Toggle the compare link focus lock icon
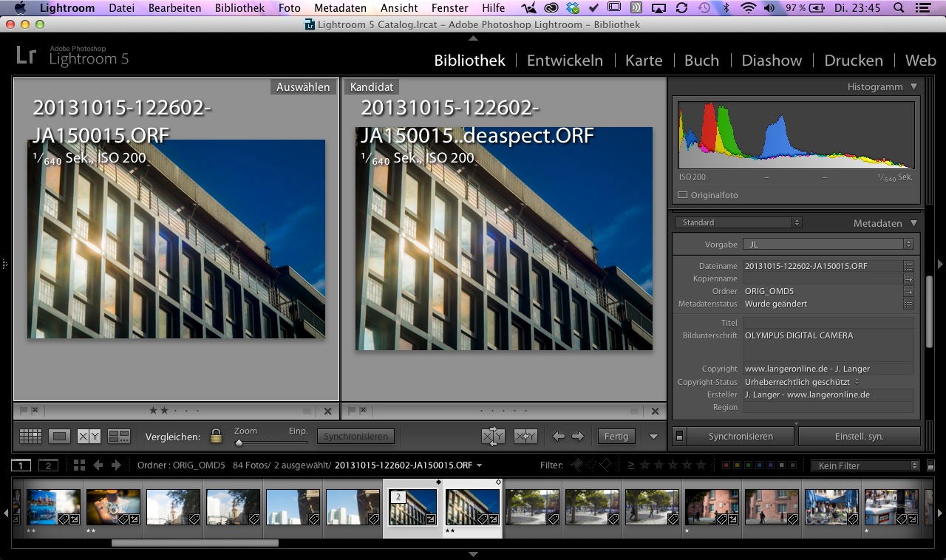 [216, 437]
